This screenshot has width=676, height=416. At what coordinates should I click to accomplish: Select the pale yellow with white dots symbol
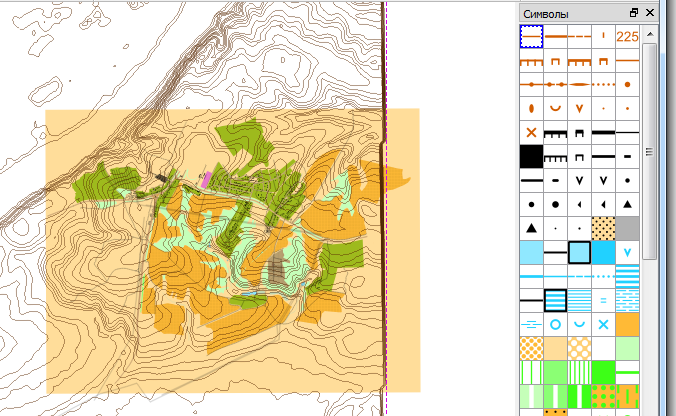tap(579, 348)
